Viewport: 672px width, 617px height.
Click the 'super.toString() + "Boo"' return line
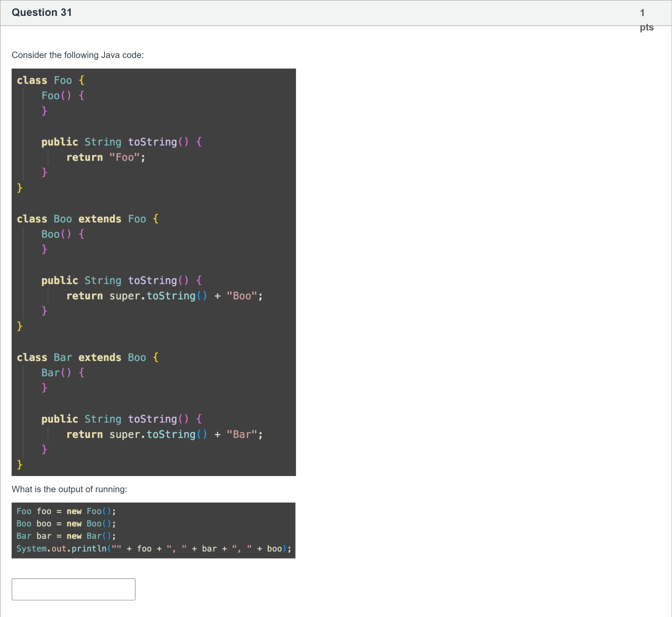[x=164, y=296]
